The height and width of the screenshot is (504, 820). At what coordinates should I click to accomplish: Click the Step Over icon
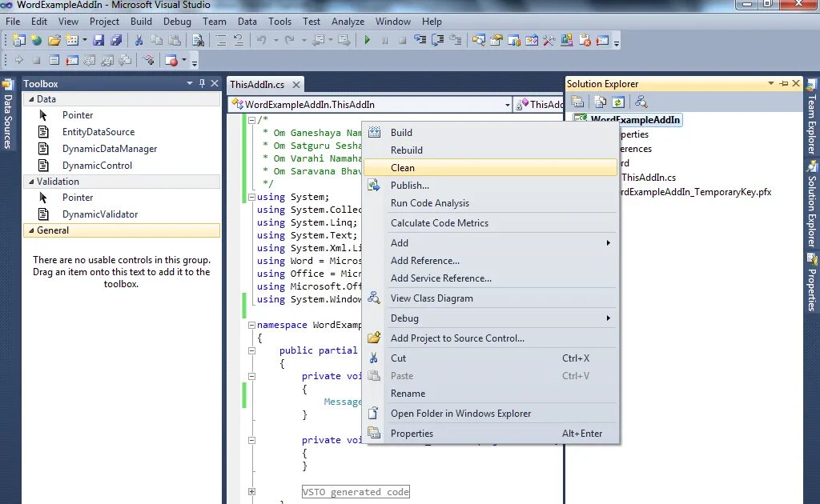tap(438, 40)
